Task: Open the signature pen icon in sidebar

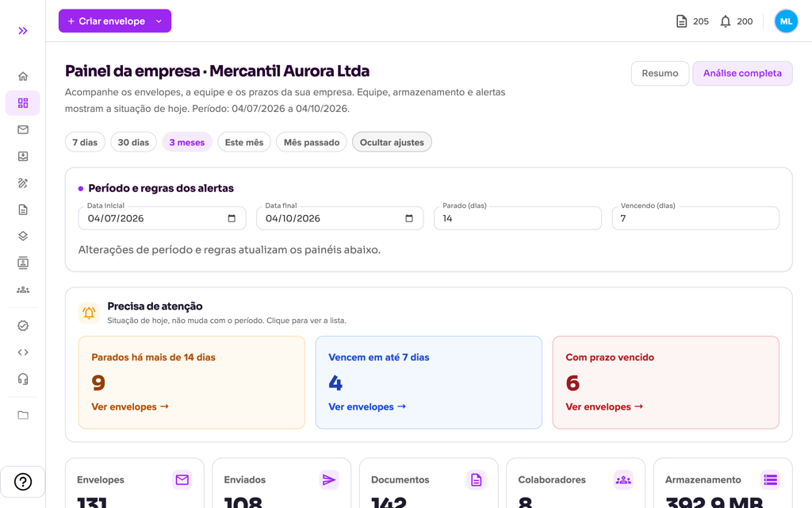Action: (x=23, y=183)
